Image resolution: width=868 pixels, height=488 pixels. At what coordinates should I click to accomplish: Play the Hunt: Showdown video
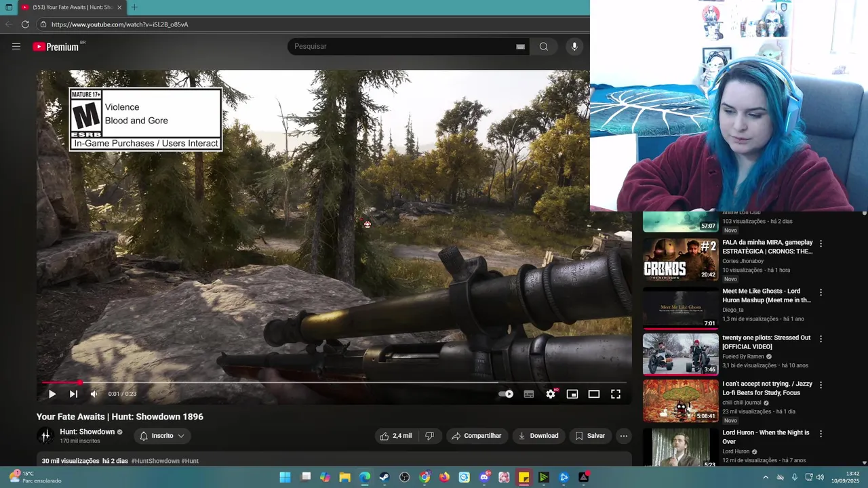[x=52, y=394]
